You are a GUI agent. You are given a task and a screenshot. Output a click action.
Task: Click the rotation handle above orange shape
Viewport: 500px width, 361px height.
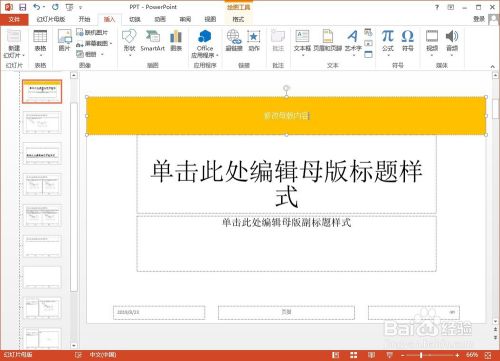coord(286,88)
